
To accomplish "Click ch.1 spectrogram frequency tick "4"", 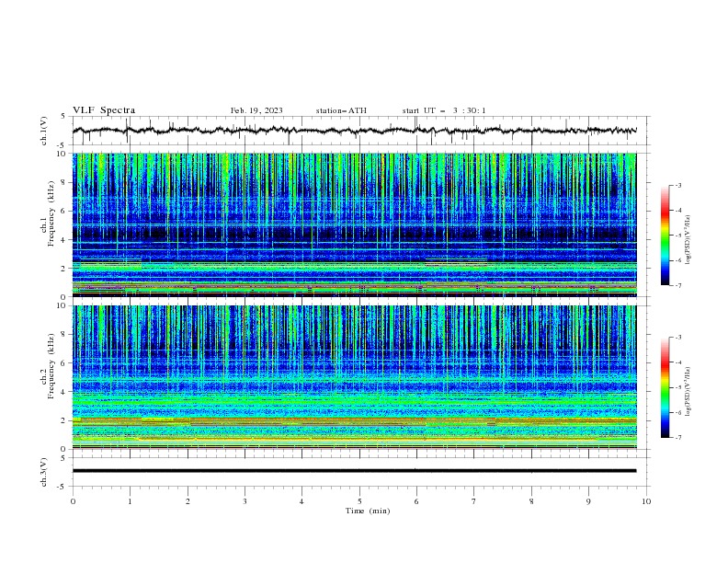I will point(64,240).
